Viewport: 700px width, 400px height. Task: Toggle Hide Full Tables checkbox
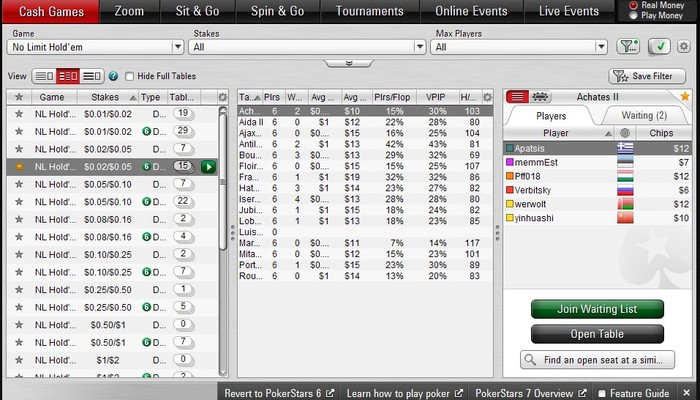pos(129,76)
